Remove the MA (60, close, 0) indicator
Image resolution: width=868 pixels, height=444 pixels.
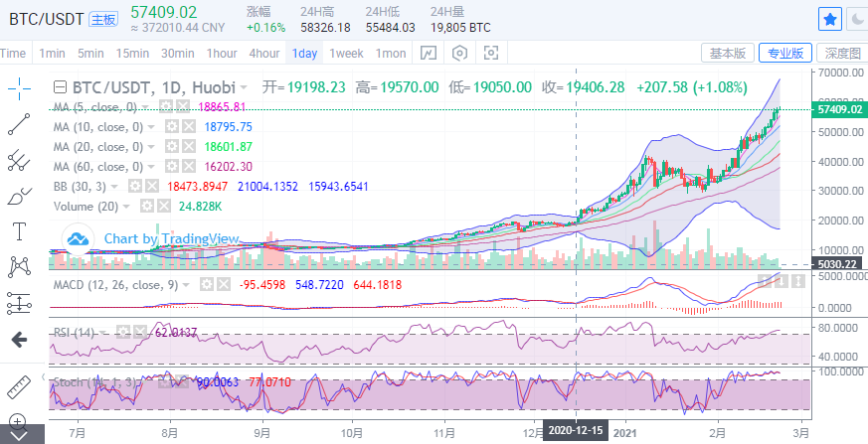[189, 167]
